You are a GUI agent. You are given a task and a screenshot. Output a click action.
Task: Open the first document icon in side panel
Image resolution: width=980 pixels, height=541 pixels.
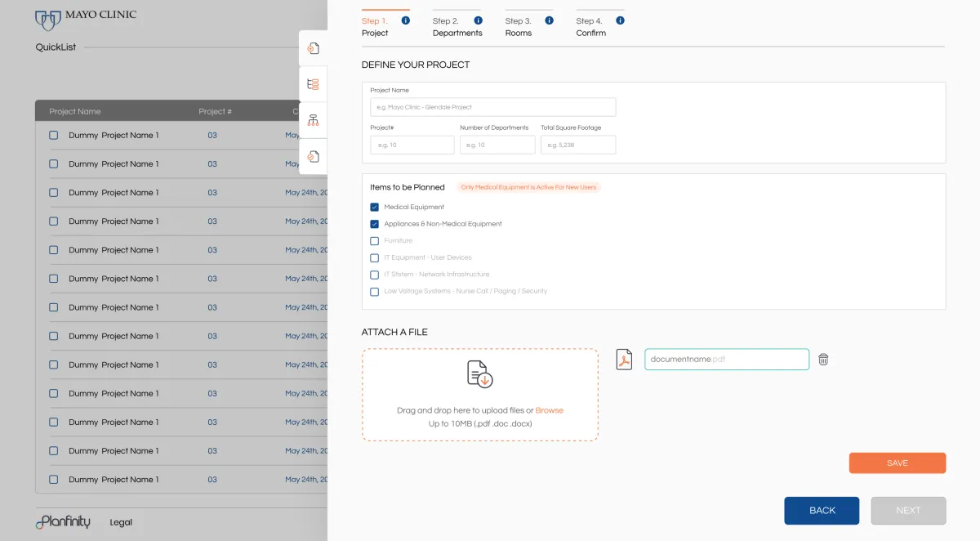point(313,48)
